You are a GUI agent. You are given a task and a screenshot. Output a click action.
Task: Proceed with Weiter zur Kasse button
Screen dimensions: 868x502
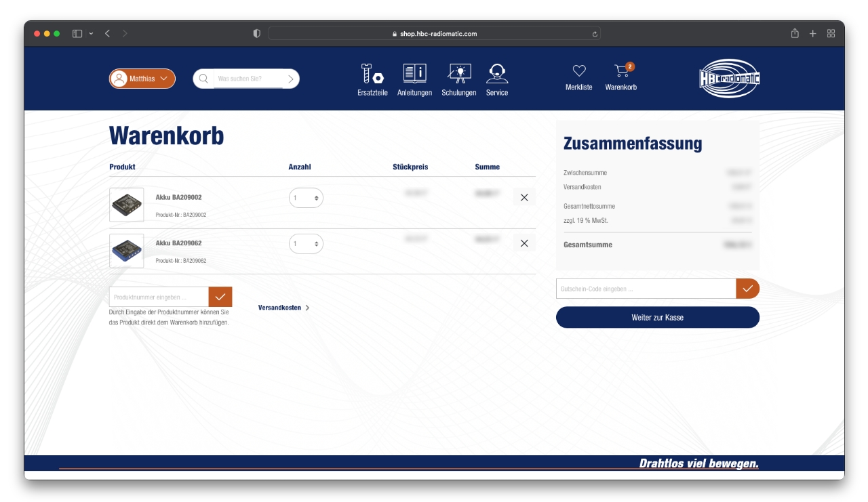pos(657,317)
